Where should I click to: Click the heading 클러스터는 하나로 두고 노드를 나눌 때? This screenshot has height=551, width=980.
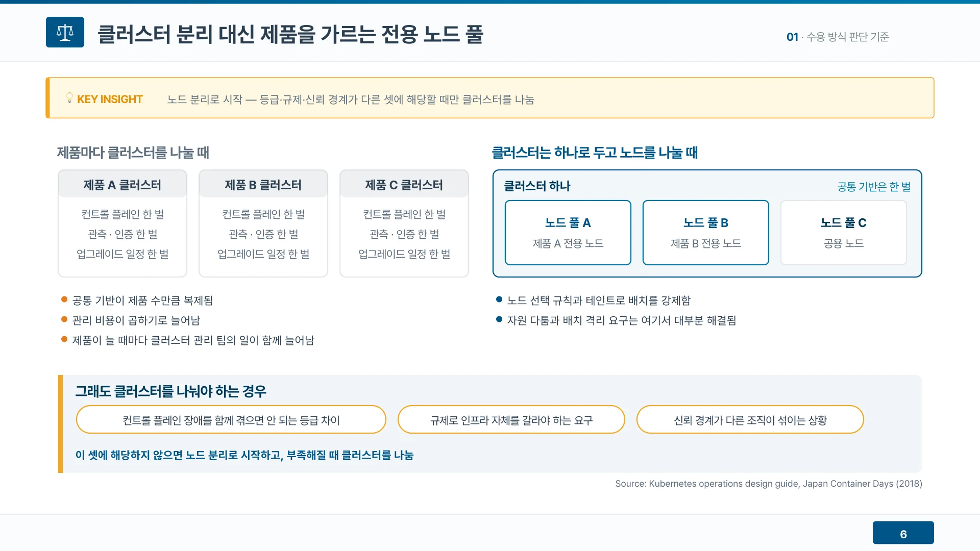[x=594, y=152]
